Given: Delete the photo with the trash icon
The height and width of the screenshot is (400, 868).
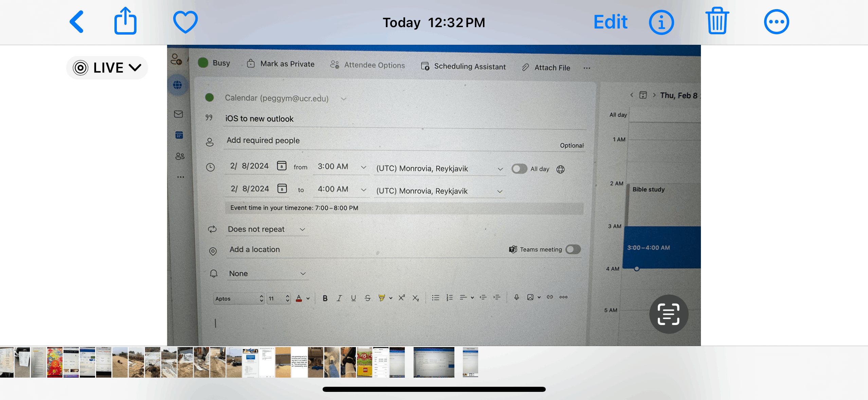Looking at the screenshot, I should click(717, 21).
